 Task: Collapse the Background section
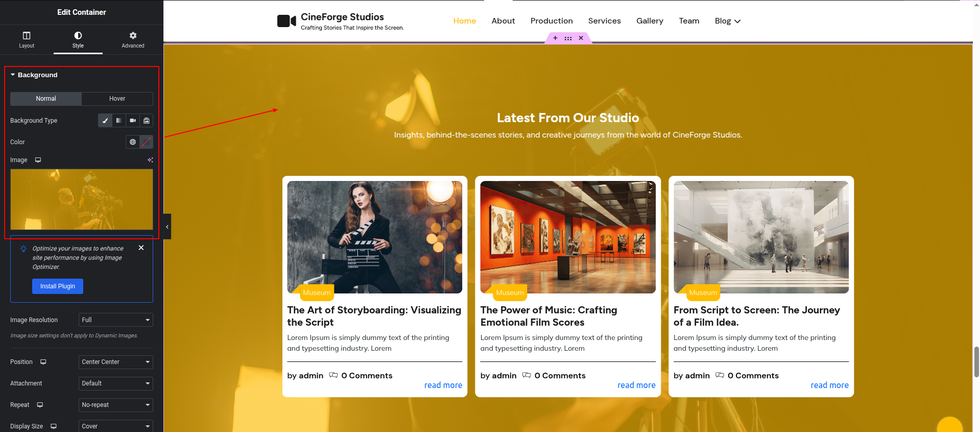tap(34, 75)
